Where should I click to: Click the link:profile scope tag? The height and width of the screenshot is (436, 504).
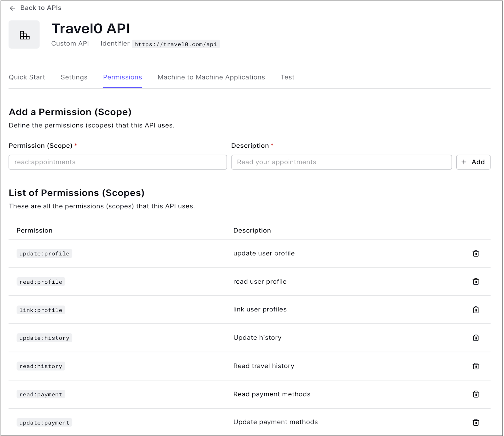pos(41,310)
